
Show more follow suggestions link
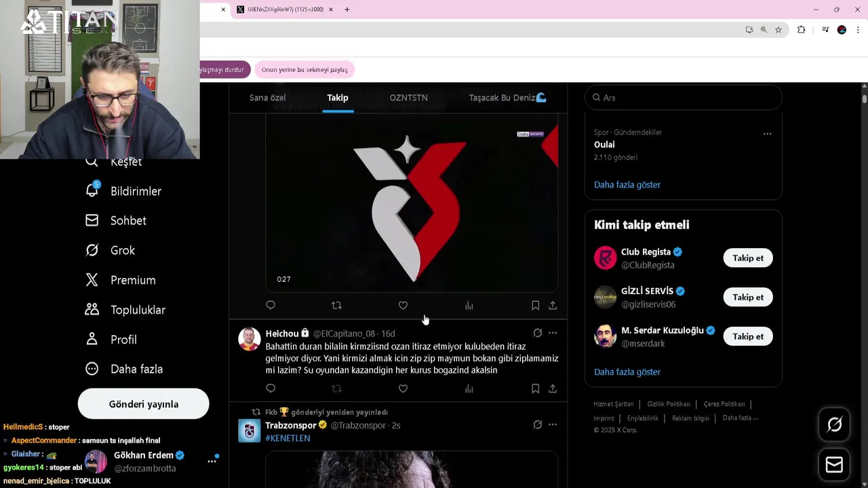click(x=627, y=371)
